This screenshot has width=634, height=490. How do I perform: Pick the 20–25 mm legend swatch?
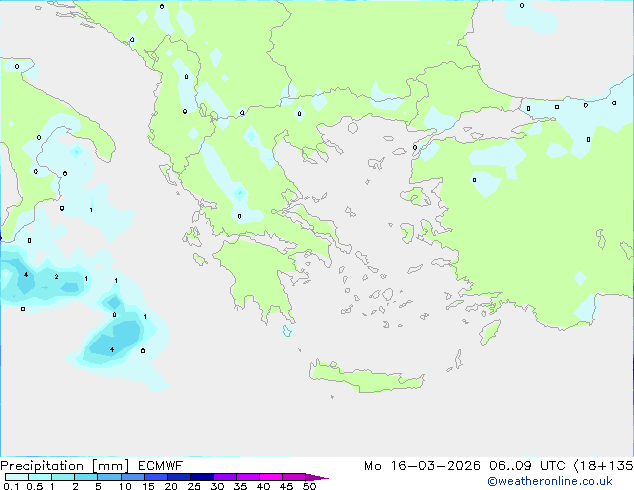click(x=179, y=477)
